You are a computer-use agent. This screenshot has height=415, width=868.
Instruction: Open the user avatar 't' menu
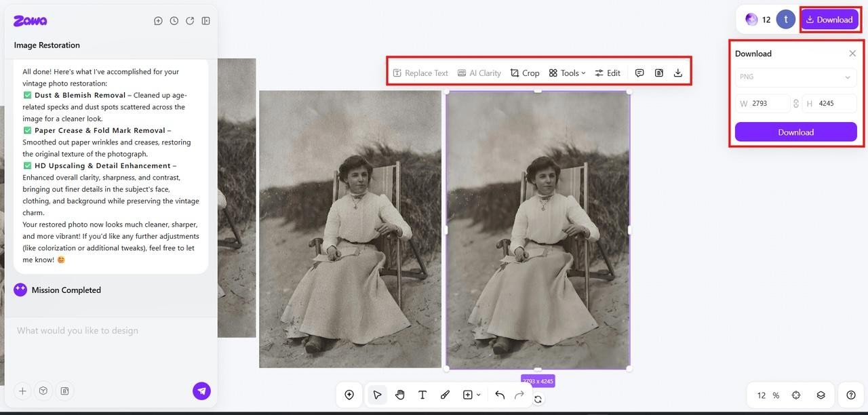(x=785, y=20)
